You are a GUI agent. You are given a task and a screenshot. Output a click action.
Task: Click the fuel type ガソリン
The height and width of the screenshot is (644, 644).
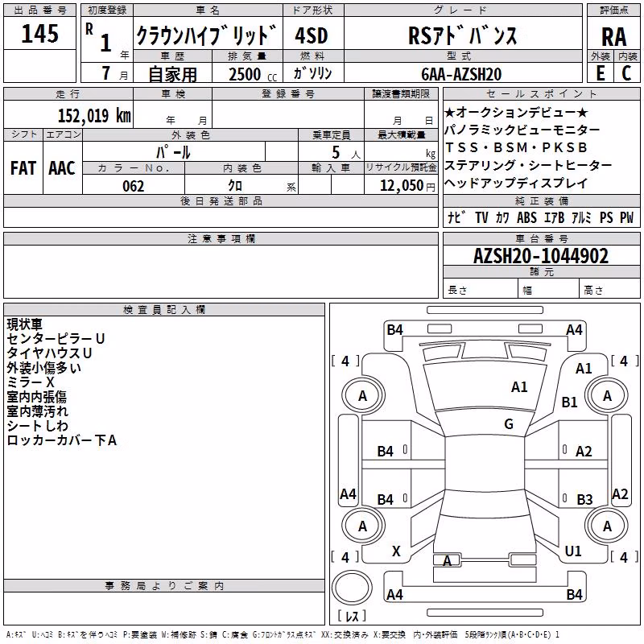tap(312, 73)
